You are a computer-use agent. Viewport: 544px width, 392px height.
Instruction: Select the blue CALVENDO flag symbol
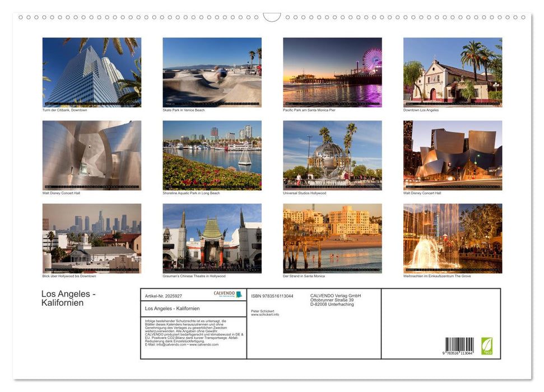click(x=238, y=294)
